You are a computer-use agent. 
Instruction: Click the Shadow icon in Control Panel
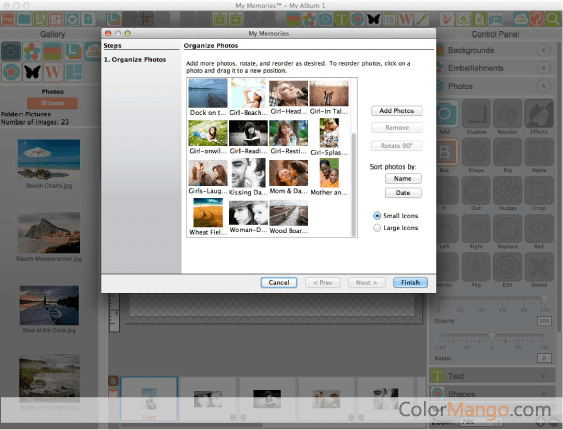click(476, 113)
